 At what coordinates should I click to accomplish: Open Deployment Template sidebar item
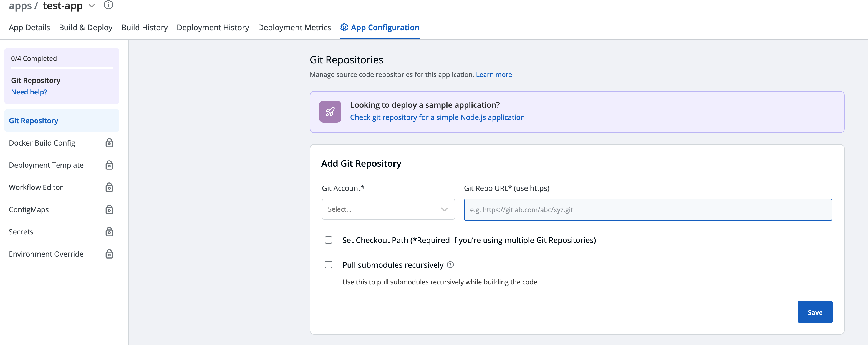[62, 165]
